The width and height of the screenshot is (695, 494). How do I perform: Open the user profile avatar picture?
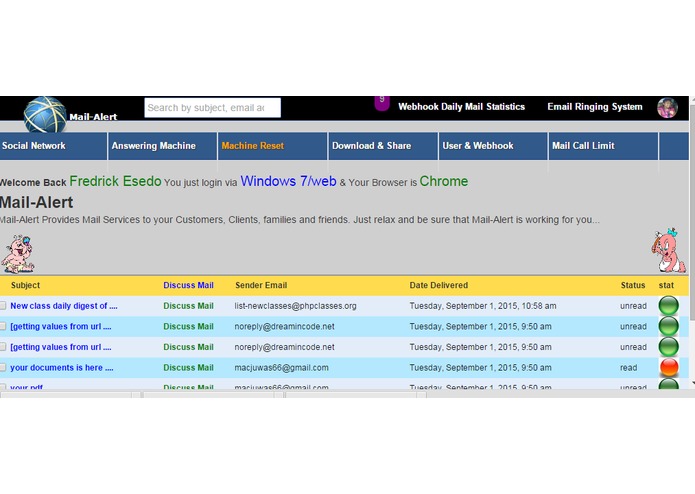667,108
